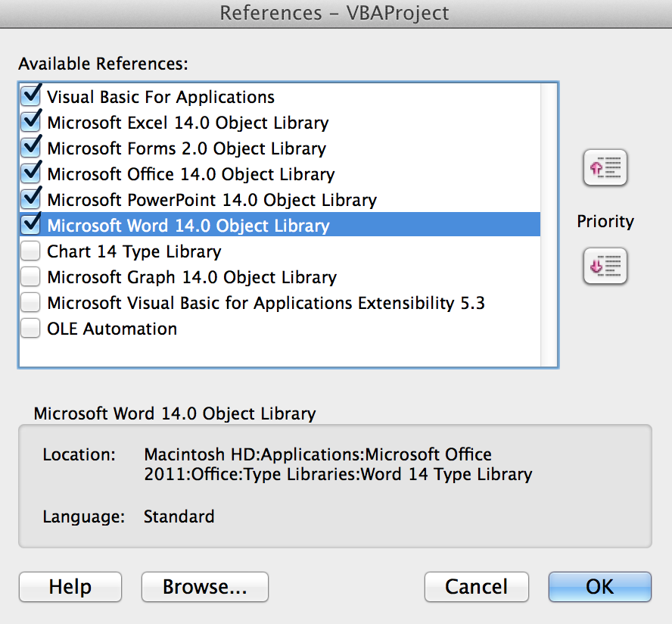Screen dimensions: 672x624
Task: Uncheck Microsoft Excel 14.0 Object Library
Action: click(31, 122)
